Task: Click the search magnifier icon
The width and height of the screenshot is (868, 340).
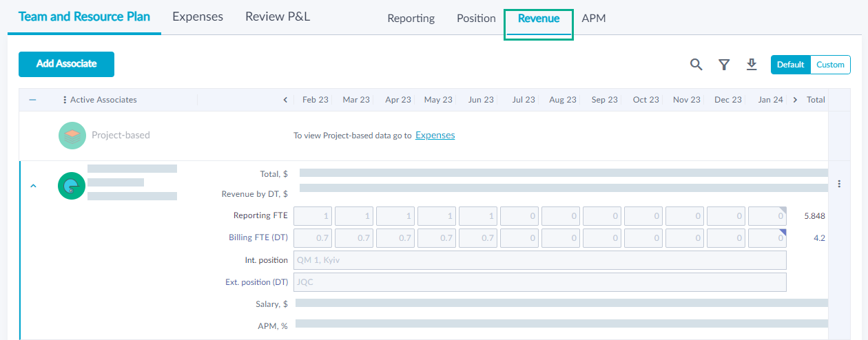Action: (x=696, y=64)
